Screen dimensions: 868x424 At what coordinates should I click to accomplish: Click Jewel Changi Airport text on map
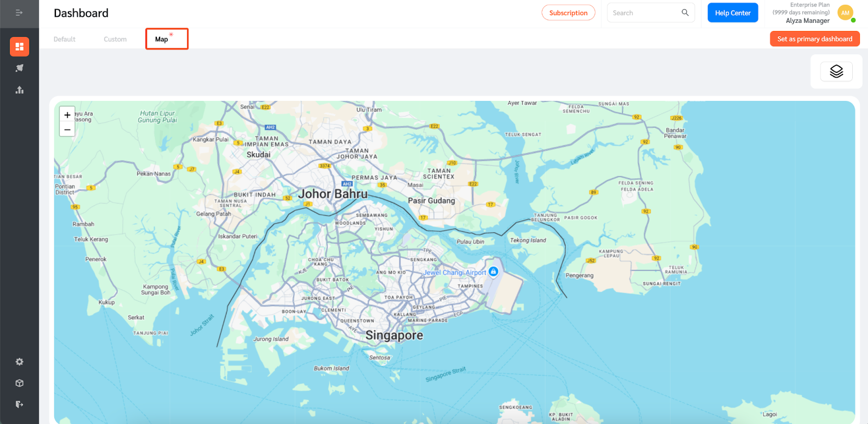455,273
